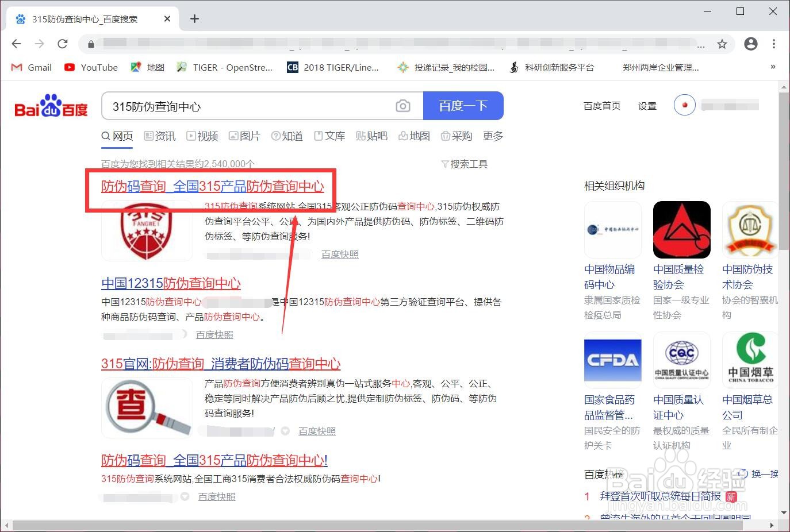Viewport: 790px width, 532px height.
Task: Open 百度快照 under first result
Action: (340, 254)
